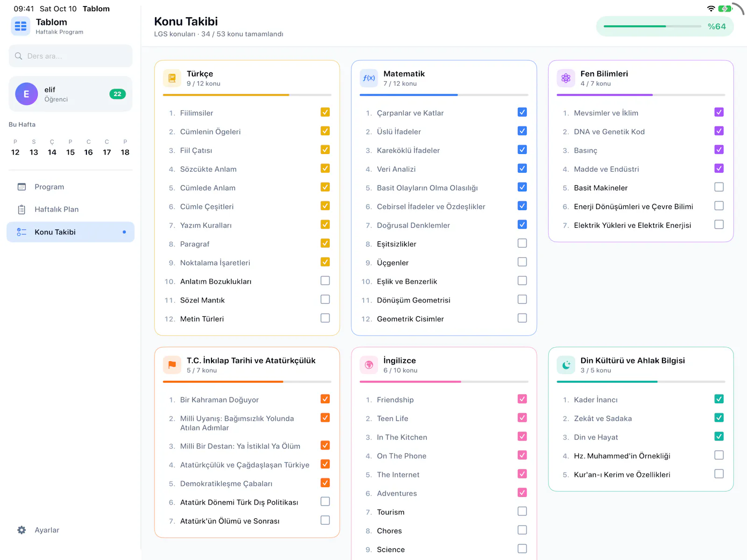Click the Haftalık Plan clipboard icon

[21, 210]
